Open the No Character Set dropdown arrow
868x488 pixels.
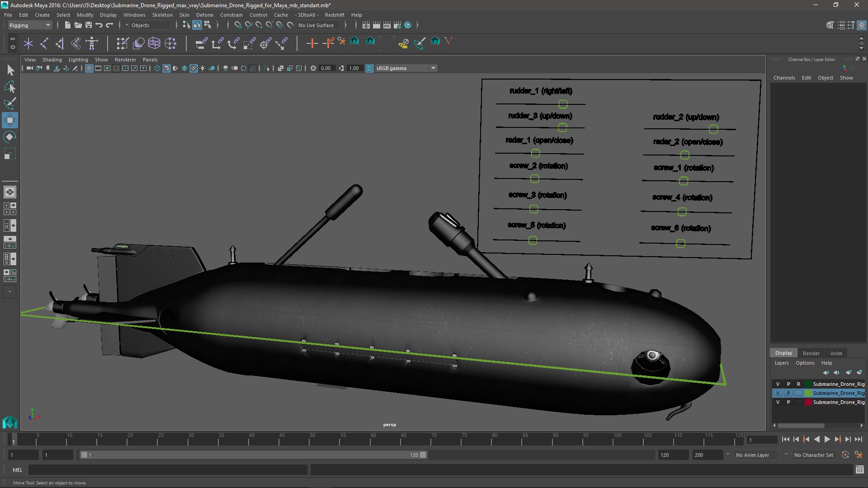pyautogui.click(x=786, y=455)
